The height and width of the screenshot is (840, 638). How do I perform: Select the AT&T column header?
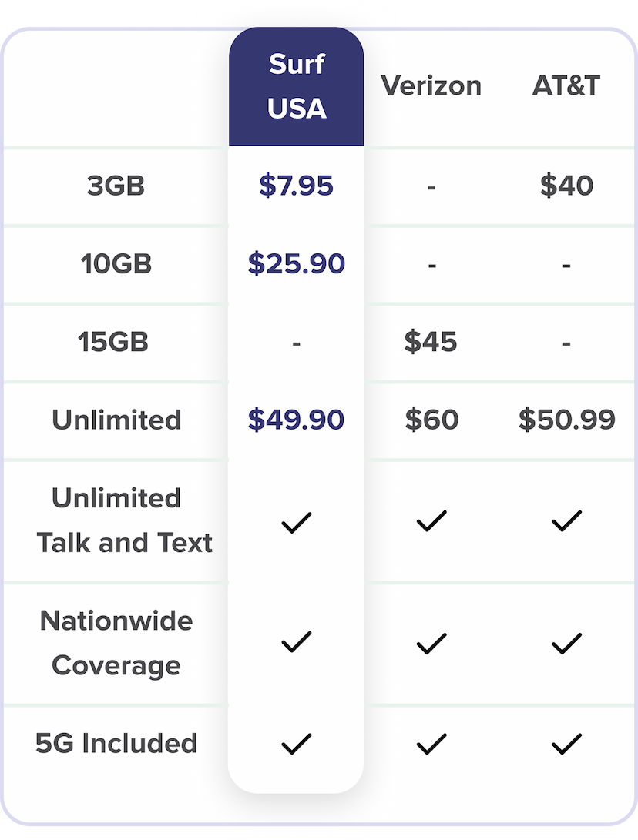tap(566, 85)
